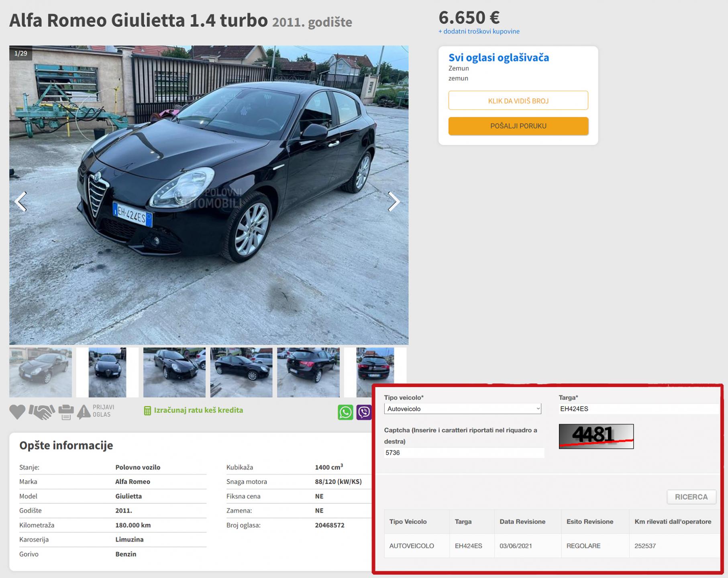This screenshot has height=578, width=728.
Task: Click the heart favorite icon
Action: pos(17,412)
